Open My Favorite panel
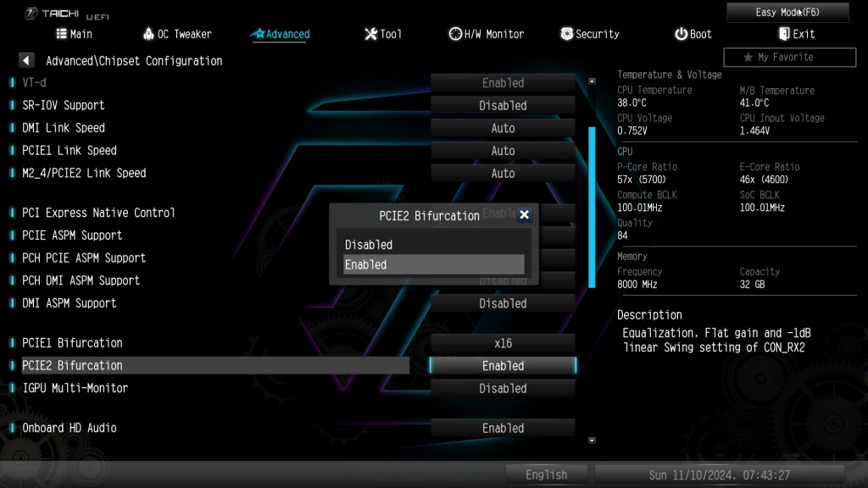Screen dimensions: 868x488 (789, 57)
